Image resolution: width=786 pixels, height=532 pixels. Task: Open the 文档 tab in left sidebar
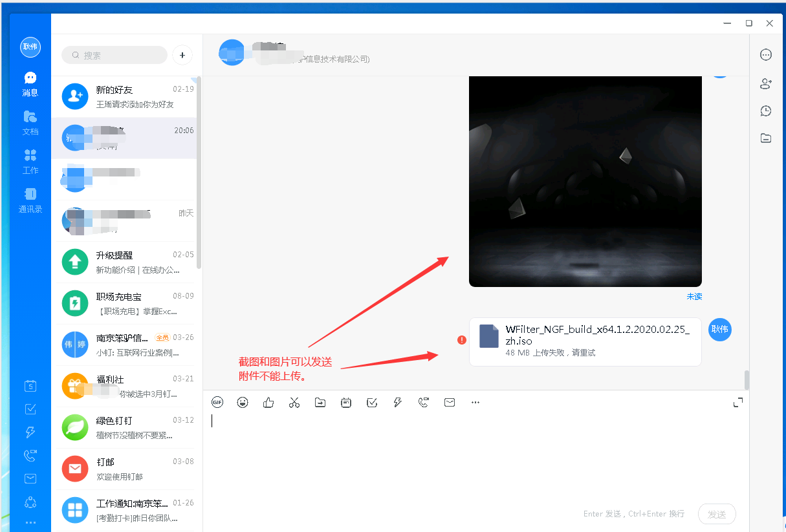30,122
